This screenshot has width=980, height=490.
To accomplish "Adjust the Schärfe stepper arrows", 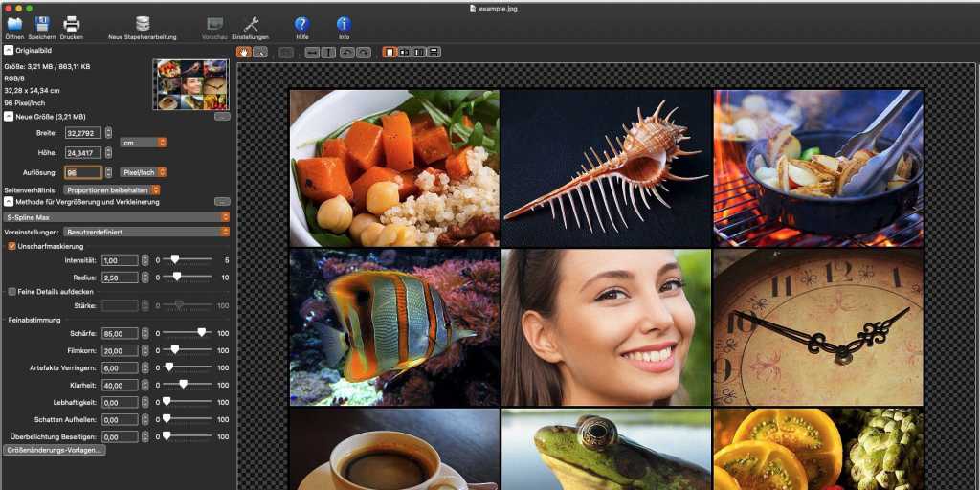I will 145,334.
